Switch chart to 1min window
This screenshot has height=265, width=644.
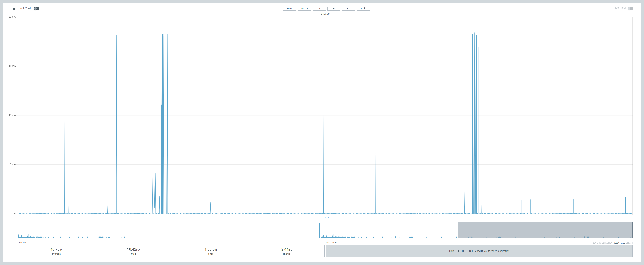click(x=363, y=8)
